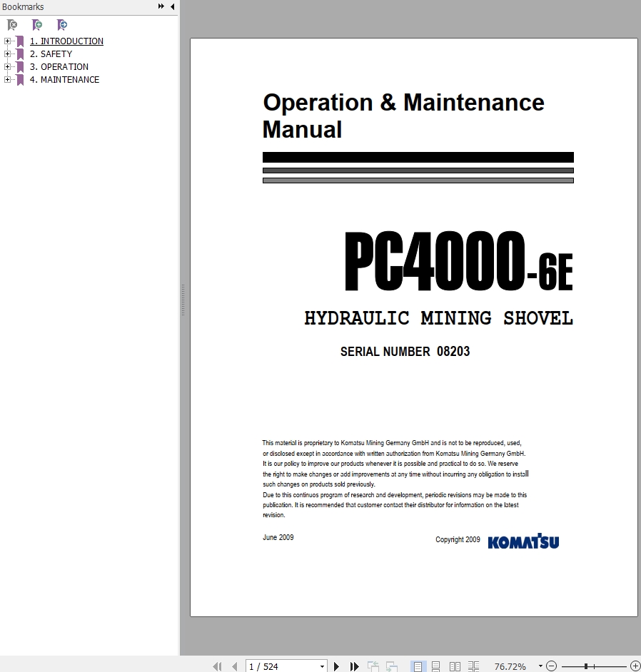
Task: Zoom in with the plus button
Action: click(x=635, y=666)
